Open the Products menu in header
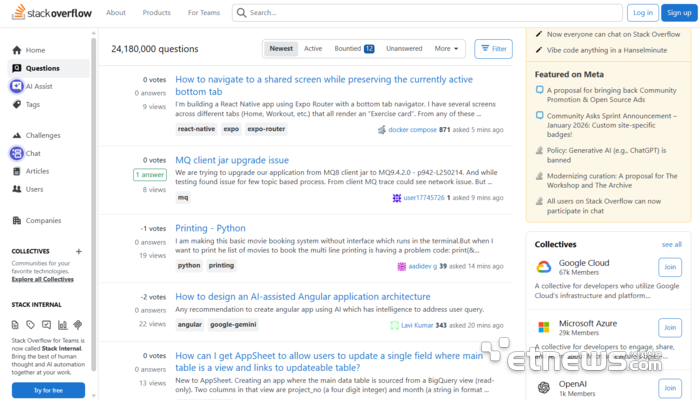Viewport: 700px width, 400px height. pyautogui.click(x=156, y=13)
